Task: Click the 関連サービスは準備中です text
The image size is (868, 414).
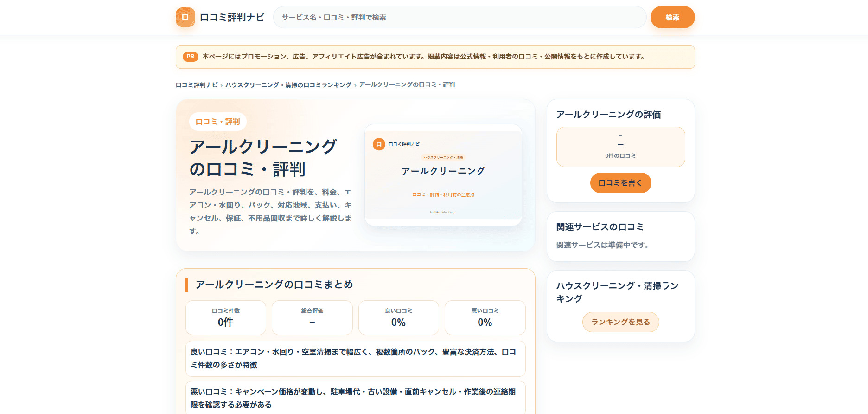Action: (602, 245)
